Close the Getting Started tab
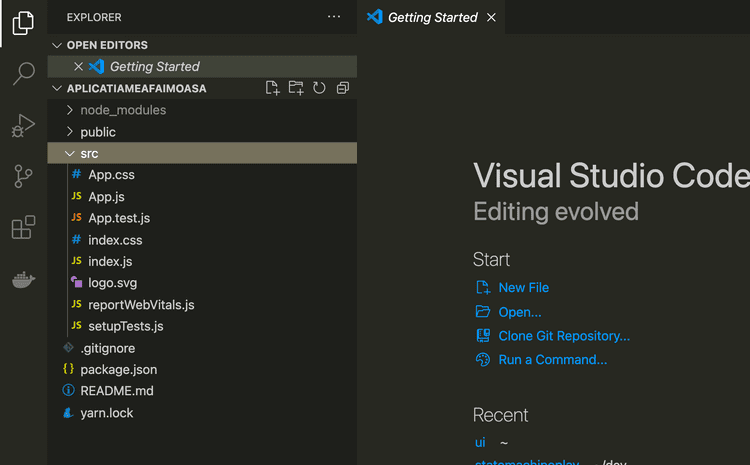 pos(490,17)
